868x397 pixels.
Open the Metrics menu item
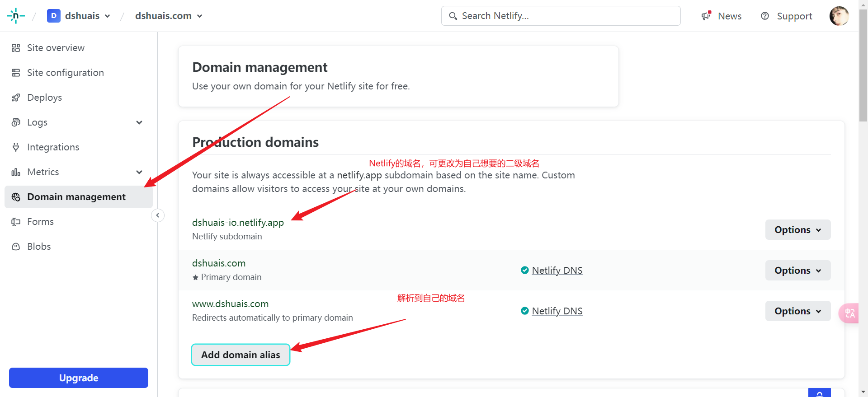coord(43,172)
